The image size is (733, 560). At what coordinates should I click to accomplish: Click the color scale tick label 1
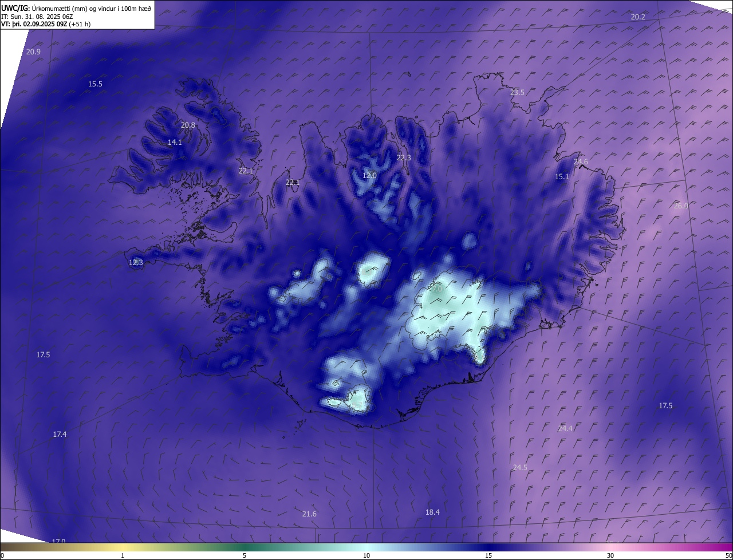click(x=123, y=555)
